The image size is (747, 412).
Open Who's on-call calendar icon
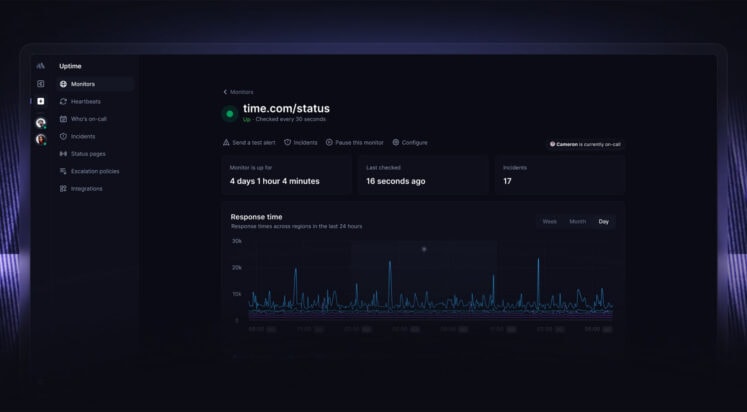[x=63, y=119]
